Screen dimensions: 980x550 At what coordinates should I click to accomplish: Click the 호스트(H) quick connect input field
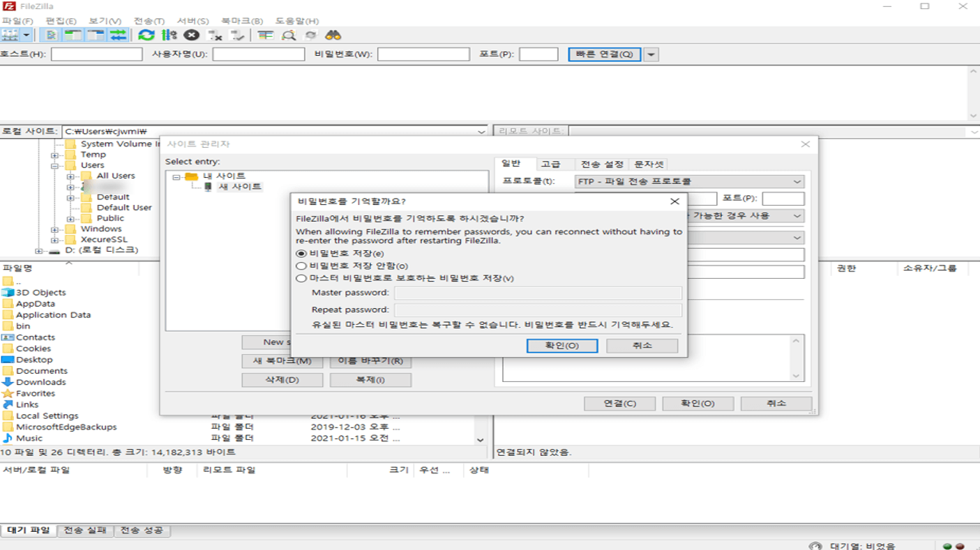tap(96, 54)
